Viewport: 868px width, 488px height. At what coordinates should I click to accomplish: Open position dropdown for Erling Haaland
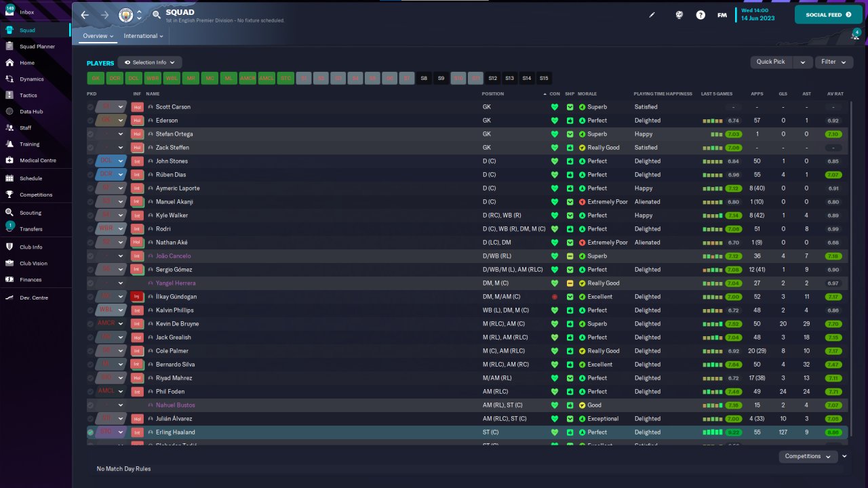(121, 432)
